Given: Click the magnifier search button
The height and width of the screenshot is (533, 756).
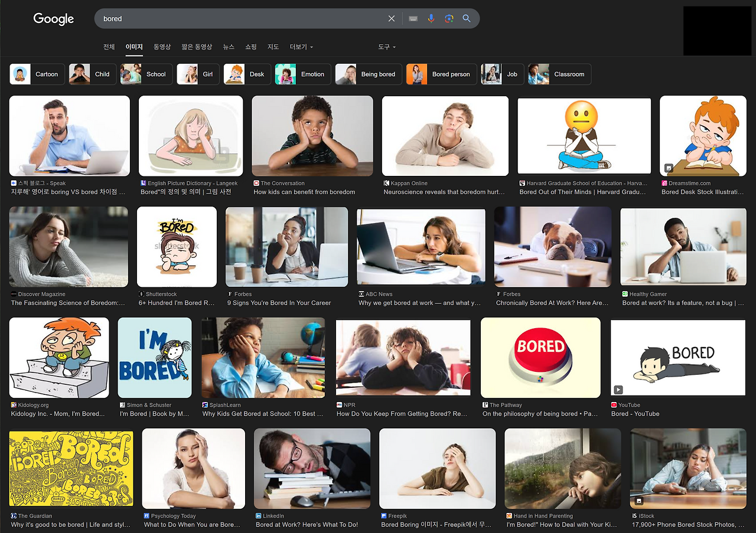Looking at the screenshot, I should click(x=467, y=19).
